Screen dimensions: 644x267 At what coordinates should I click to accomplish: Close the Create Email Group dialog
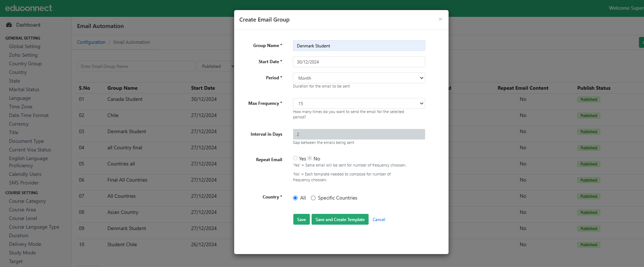point(440,19)
